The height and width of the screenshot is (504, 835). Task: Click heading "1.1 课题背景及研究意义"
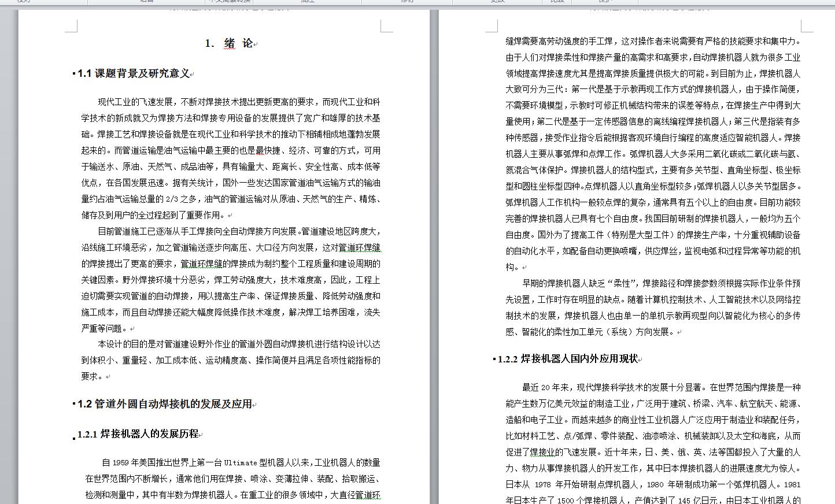pos(134,73)
